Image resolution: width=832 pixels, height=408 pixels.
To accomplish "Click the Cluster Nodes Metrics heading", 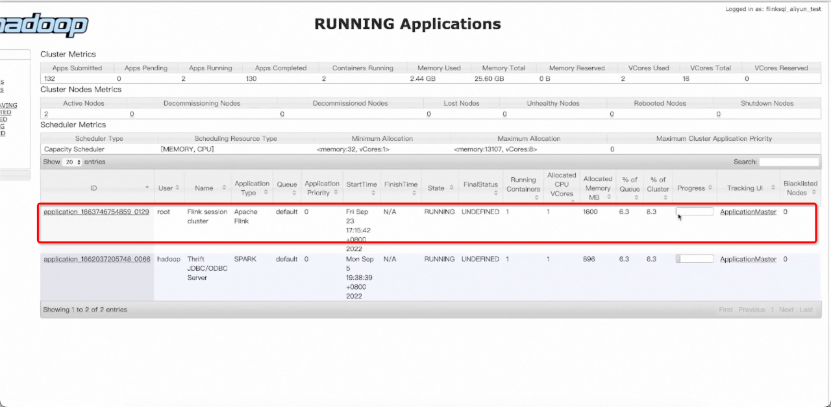I will click(x=81, y=90).
